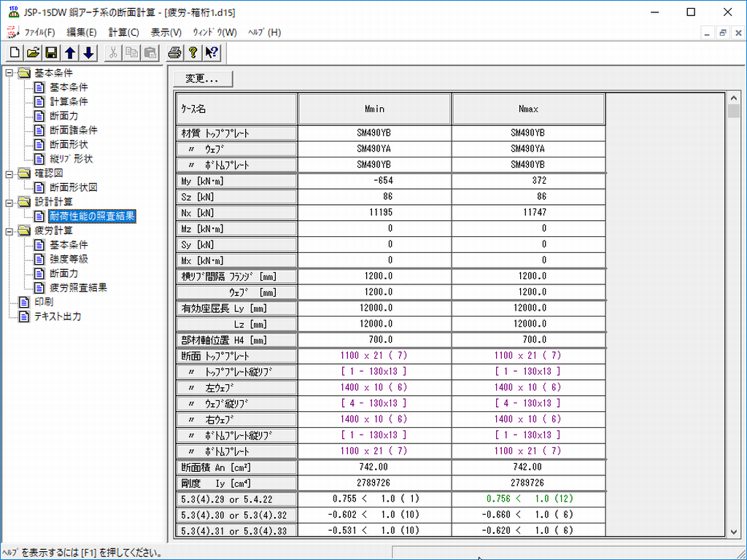Click the blue up arrow icon
Viewport: 747px width, 560px height.
click(70, 52)
